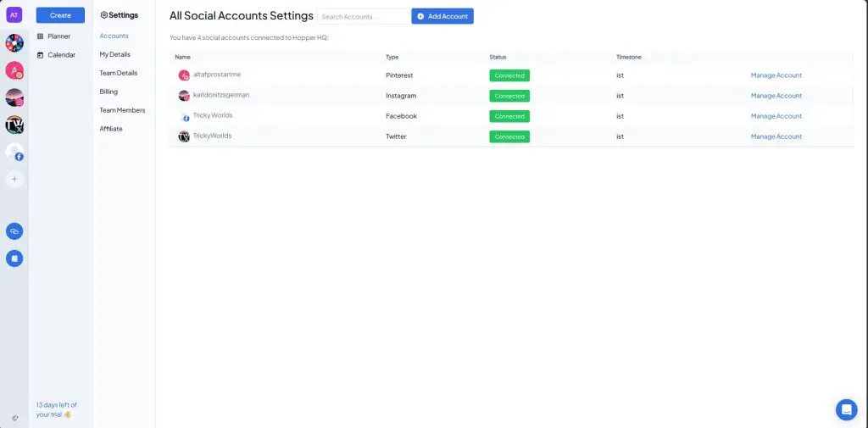
Task: Click the Planner grid icon
Action: click(40, 36)
